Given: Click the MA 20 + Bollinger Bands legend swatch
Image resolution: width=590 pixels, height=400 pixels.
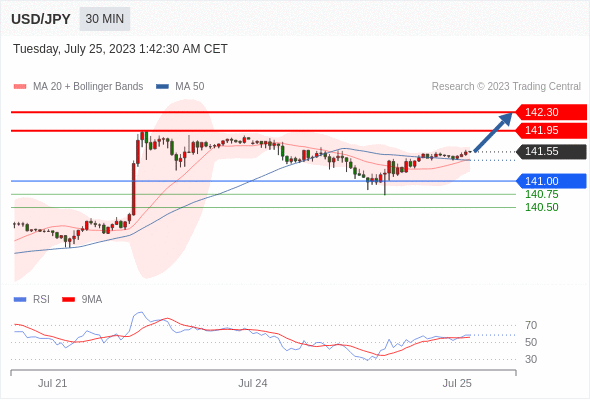Looking at the screenshot, I should click(x=20, y=87).
